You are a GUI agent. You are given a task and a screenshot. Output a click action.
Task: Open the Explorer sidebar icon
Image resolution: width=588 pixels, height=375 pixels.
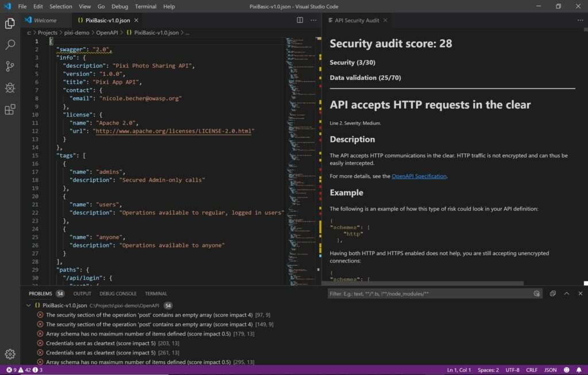pyautogui.click(x=9, y=24)
